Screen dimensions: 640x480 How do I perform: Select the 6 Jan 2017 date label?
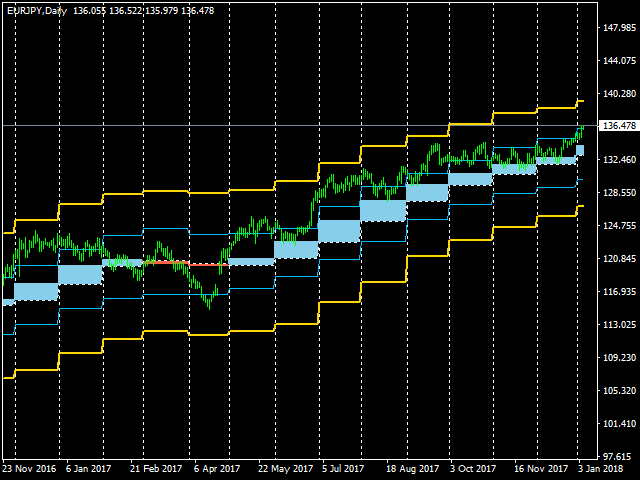[x=88, y=468]
